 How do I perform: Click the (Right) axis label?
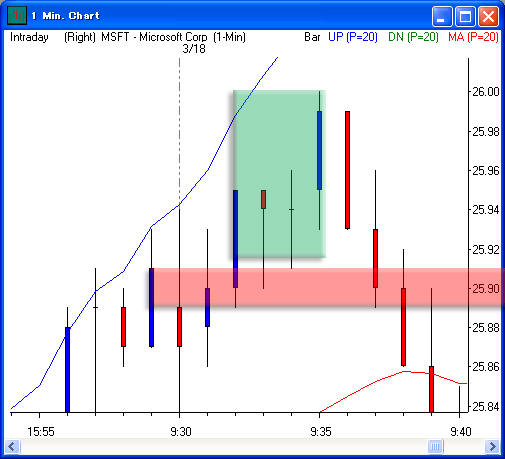click(80, 37)
